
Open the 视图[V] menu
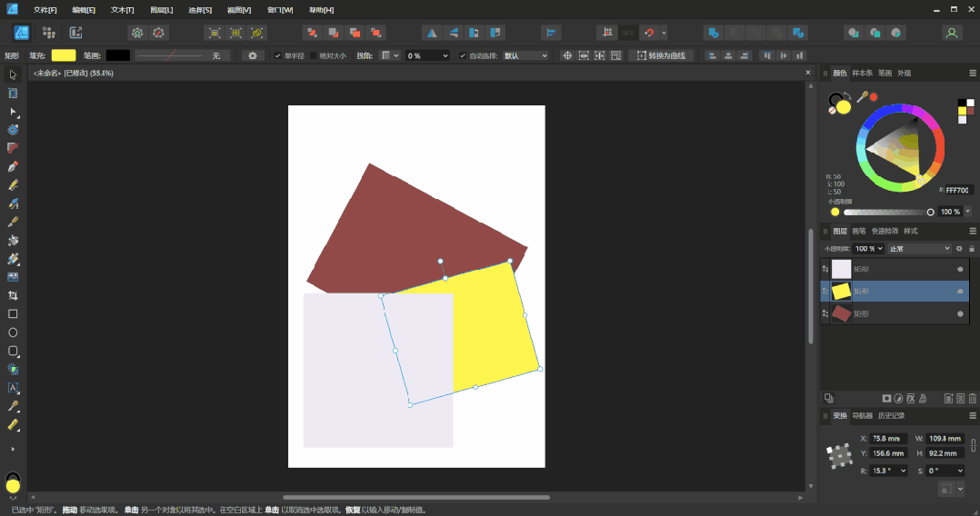[x=239, y=10]
